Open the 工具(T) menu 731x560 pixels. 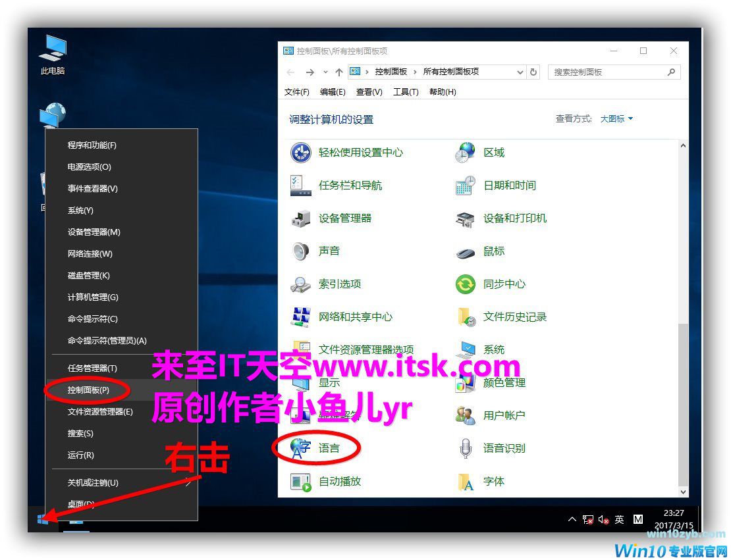pyautogui.click(x=406, y=91)
